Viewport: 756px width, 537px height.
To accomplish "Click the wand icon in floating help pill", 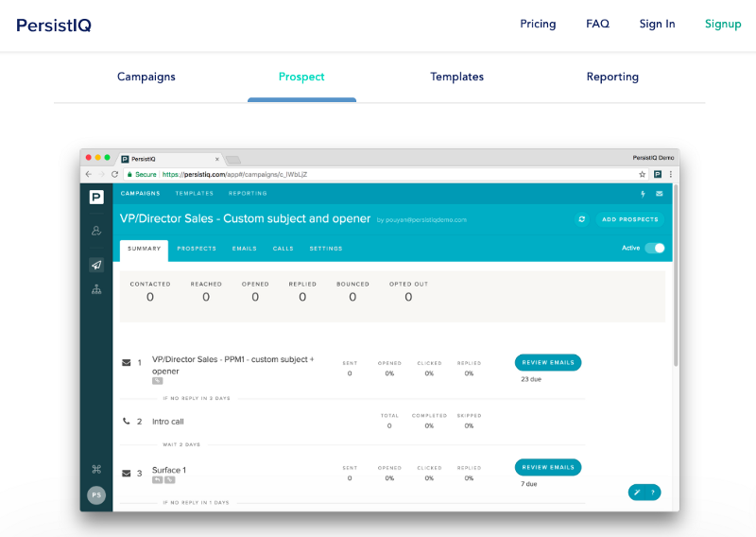I will point(637,493).
